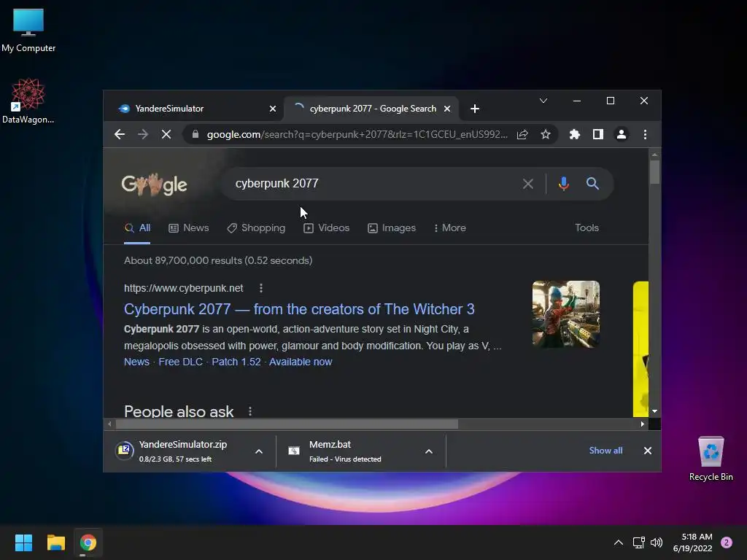Toggle Chrome side panel
This screenshot has height=560, width=747.
click(x=598, y=135)
